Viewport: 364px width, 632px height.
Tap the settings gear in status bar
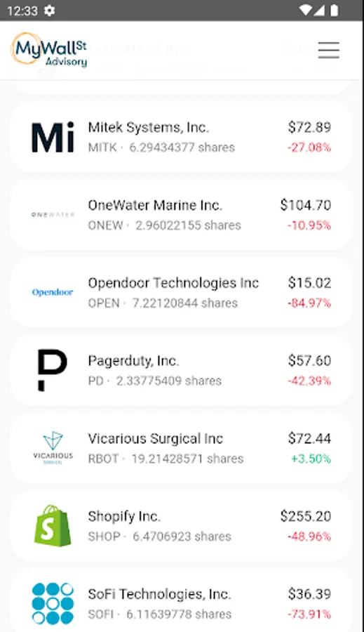click(50, 11)
